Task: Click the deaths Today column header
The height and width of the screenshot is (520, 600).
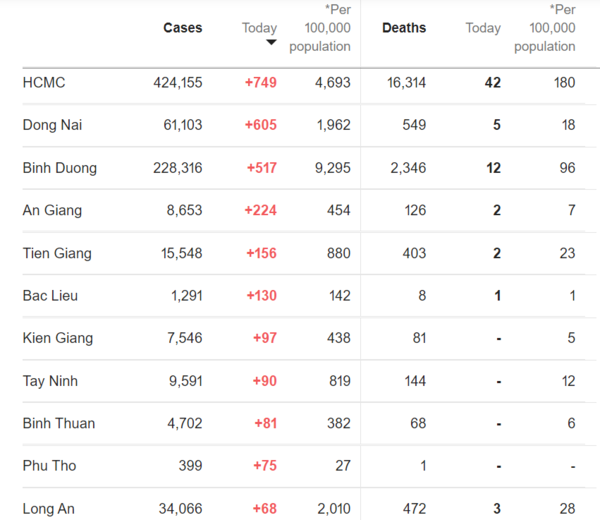Action: tap(483, 28)
